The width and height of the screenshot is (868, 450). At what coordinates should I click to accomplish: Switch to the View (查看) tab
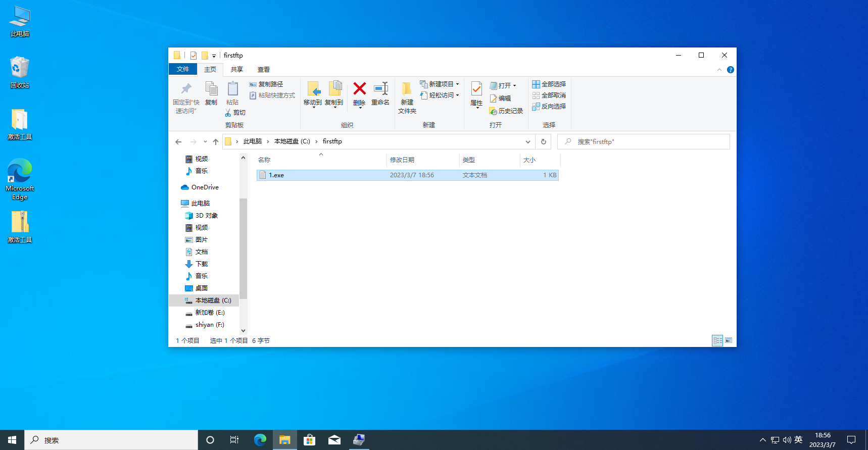pos(264,70)
